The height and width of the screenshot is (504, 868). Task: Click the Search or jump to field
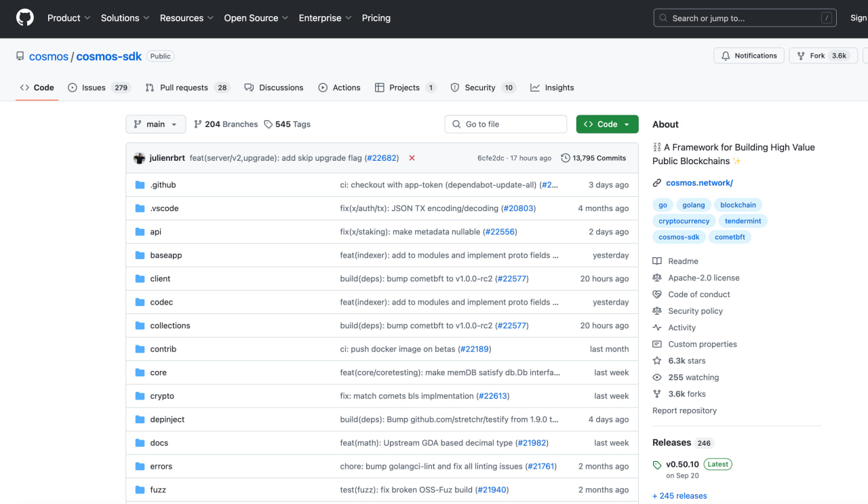[x=745, y=18]
